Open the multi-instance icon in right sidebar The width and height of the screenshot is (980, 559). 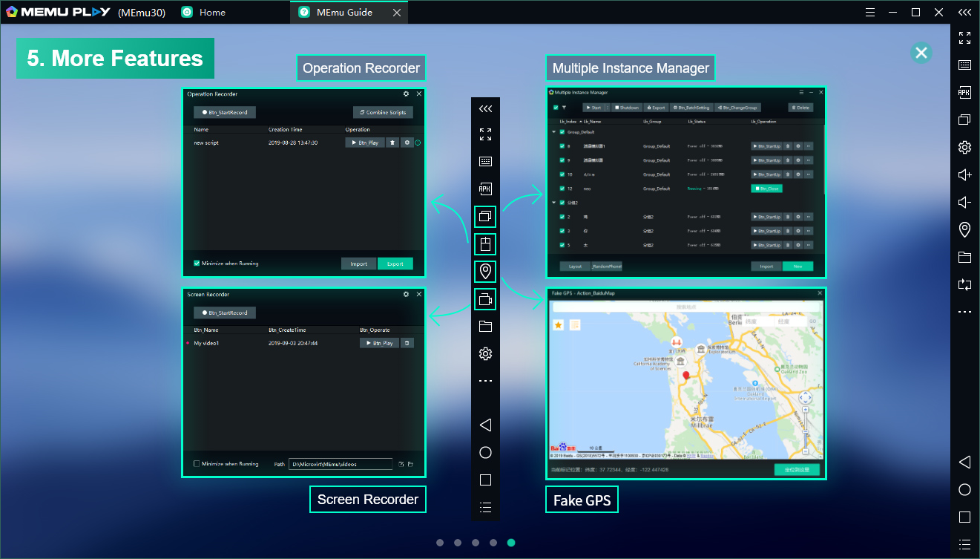[x=964, y=120]
